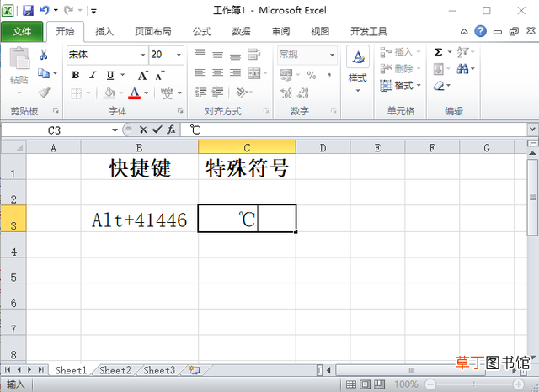Viewport: 539px width, 392px height.
Task: Click the text orientation icon
Action: 242,93
